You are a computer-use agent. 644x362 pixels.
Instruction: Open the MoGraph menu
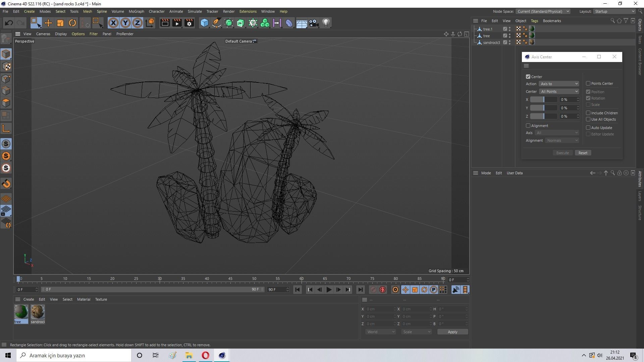(x=136, y=11)
